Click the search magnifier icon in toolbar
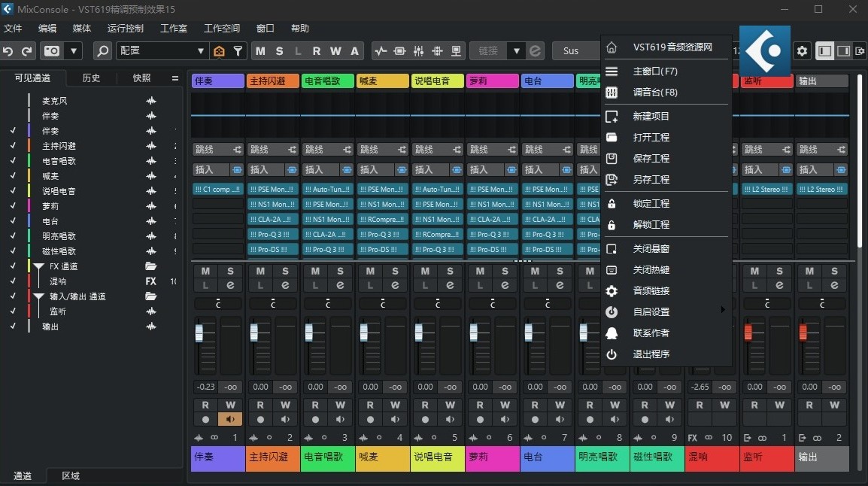The height and width of the screenshot is (486, 868). pos(102,50)
